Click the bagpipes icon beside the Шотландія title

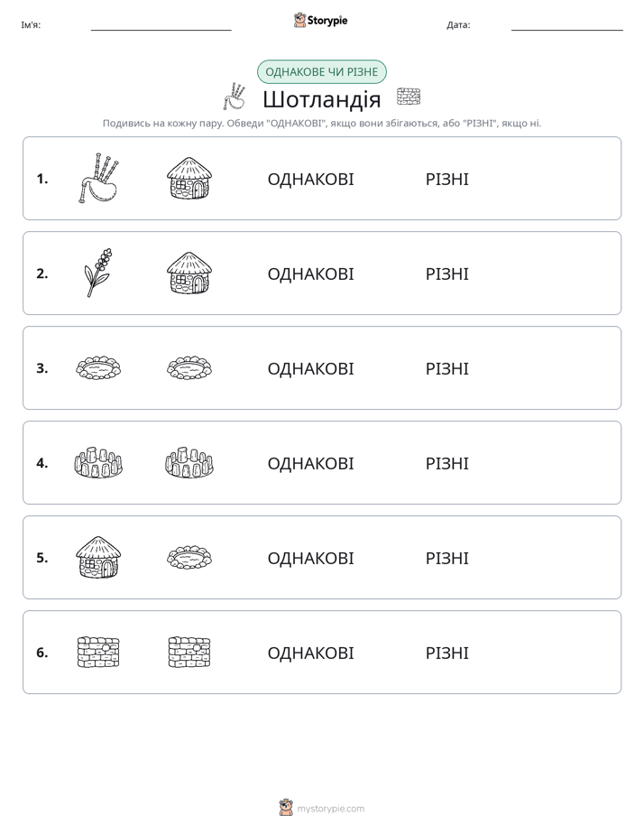(x=235, y=97)
